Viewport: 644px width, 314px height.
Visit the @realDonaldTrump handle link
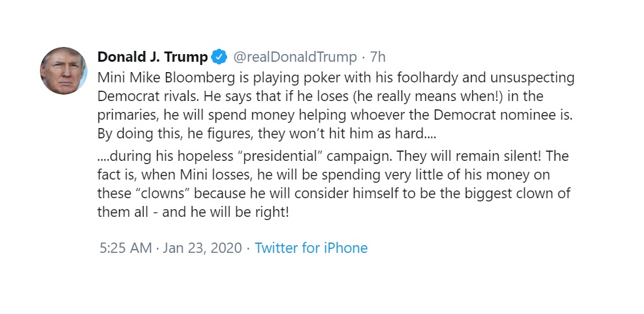(x=295, y=57)
